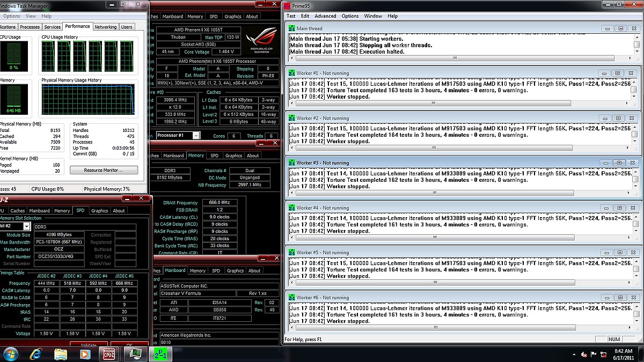
Task: Click the Prime95 title bar application icon
Action: (x=287, y=6)
